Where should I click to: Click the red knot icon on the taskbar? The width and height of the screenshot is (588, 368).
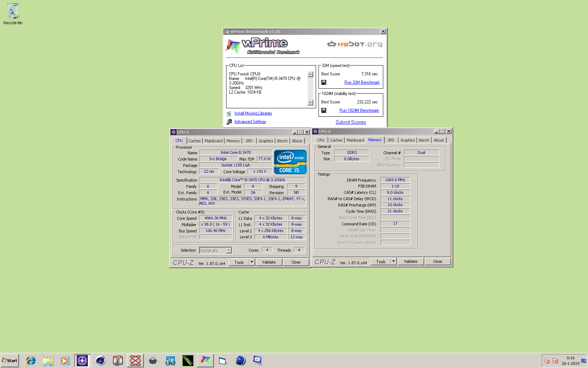click(x=135, y=360)
